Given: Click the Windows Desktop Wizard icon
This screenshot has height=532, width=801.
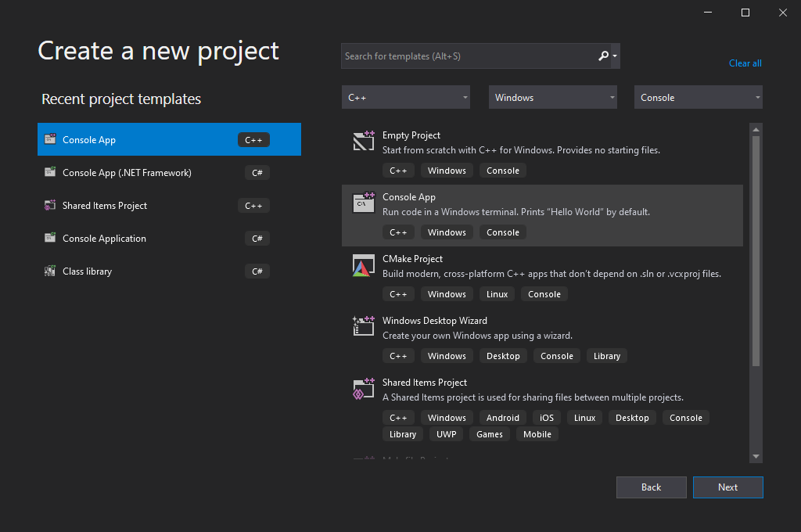Looking at the screenshot, I should pos(364,326).
